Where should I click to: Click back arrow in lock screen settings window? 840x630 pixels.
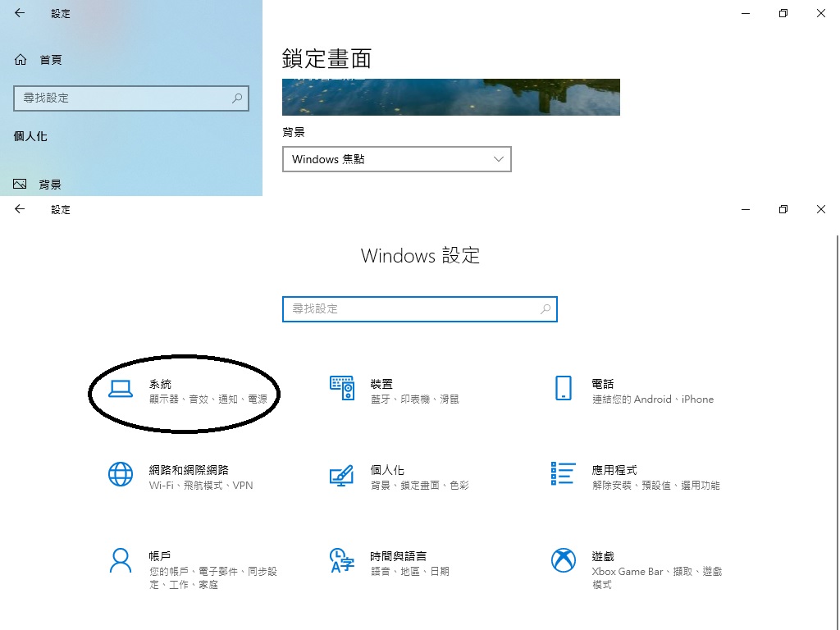pyautogui.click(x=20, y=13)
